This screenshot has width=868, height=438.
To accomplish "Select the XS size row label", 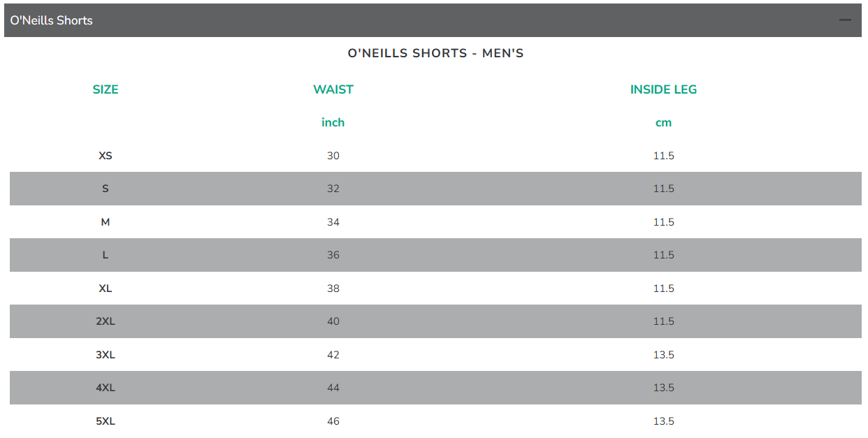I will 106,156.
